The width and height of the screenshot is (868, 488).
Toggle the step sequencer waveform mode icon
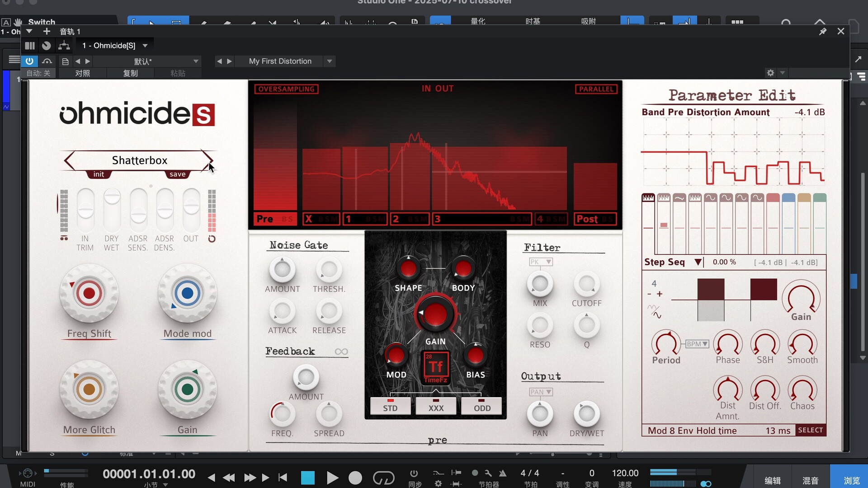click(x=654, y=311)
